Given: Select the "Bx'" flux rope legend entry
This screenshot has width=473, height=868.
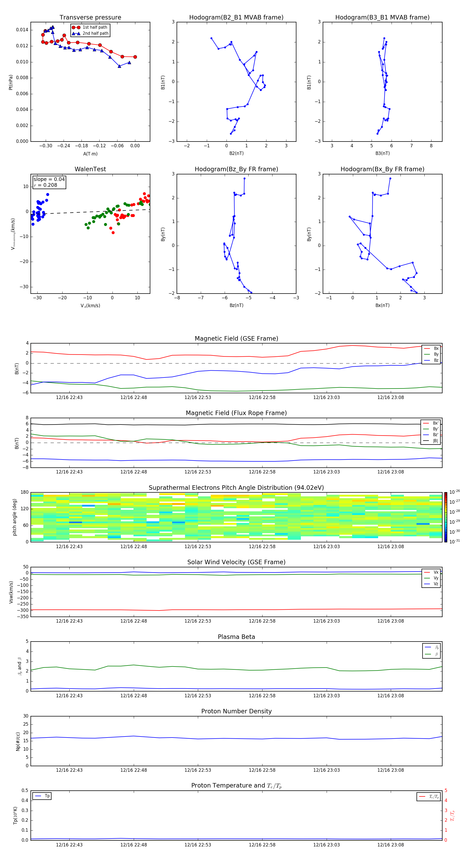Looking at the screenshot, I should 431,423.
